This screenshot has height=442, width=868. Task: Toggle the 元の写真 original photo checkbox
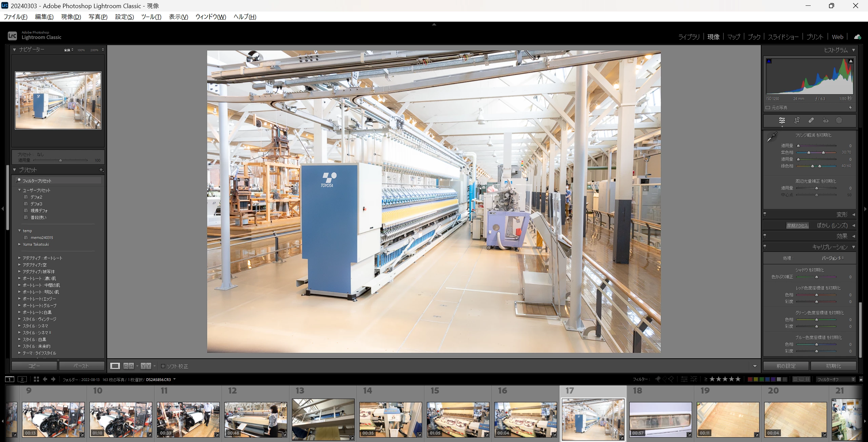(768, 108)
